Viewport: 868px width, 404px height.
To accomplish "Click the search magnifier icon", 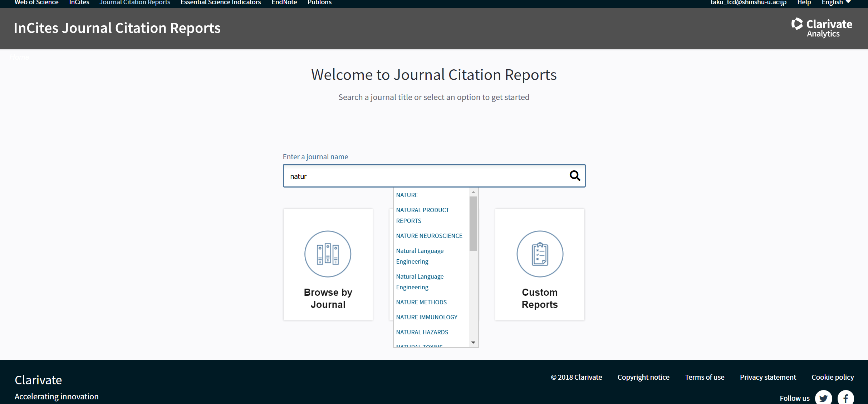I will 575,176.
